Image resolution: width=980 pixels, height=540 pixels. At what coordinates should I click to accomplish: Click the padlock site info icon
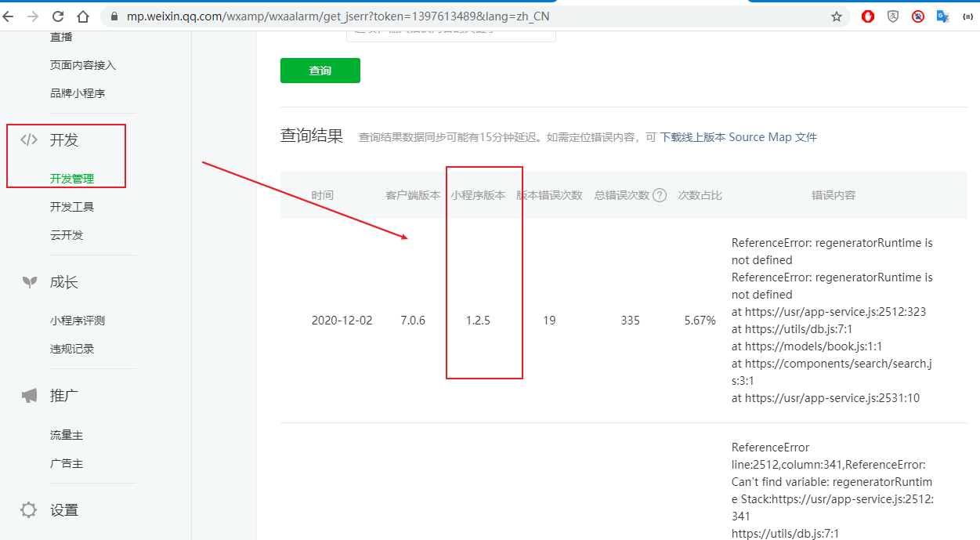coord(114,16)
